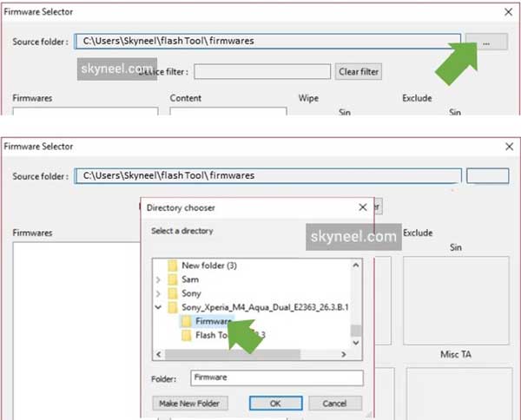Click horizontal scroll right arrow in tree
The width and height of the screenshot is (521, 420).
coord(344,354)
